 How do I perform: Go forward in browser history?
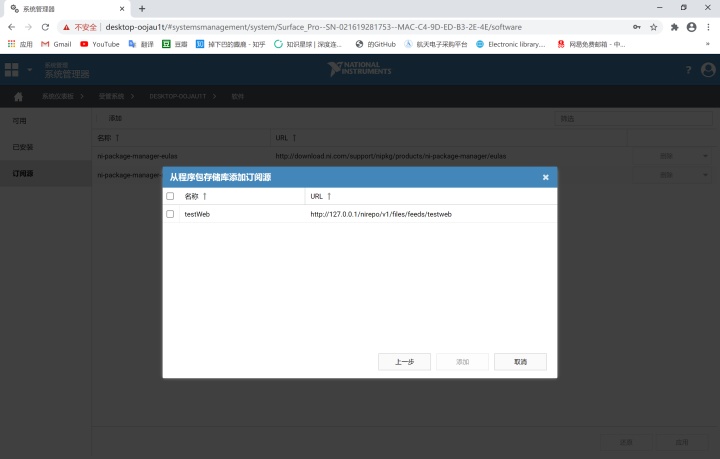[x=28, y=27]
